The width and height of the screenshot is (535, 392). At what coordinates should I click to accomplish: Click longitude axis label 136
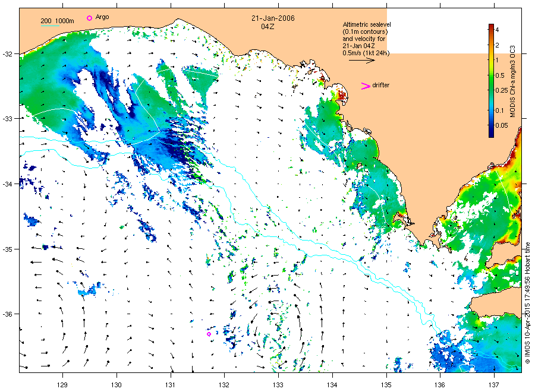[x=440, y=385]
